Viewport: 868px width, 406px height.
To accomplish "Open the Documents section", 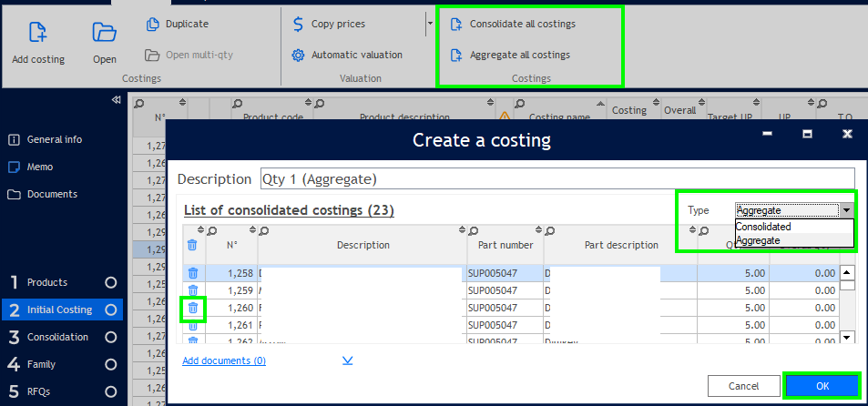I will (43, 194).
